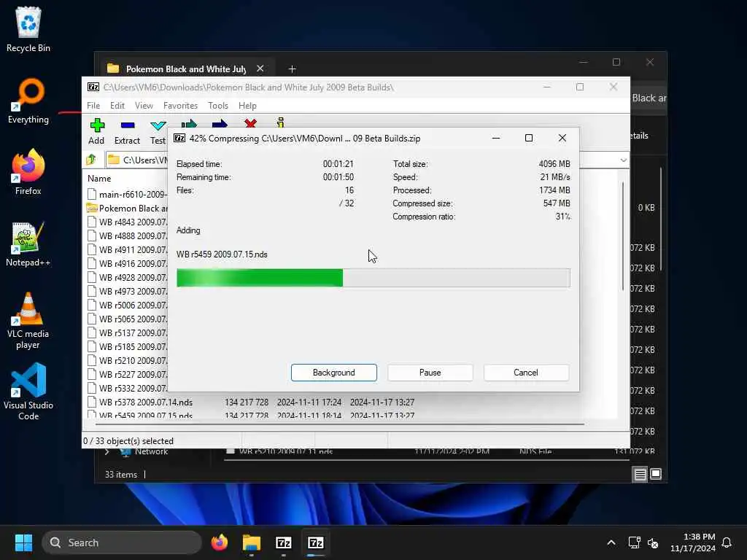Click the active 7-Zip progress taskbar icon
The width and height of the screenshot is (747, 560).
315,542
